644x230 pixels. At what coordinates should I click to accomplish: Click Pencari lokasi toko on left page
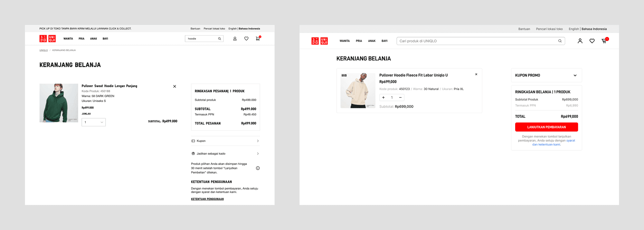coord(214,29)
